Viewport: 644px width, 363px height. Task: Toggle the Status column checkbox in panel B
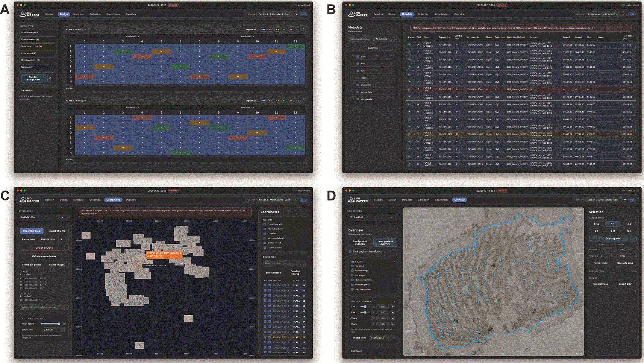click(x=358, y=57)
